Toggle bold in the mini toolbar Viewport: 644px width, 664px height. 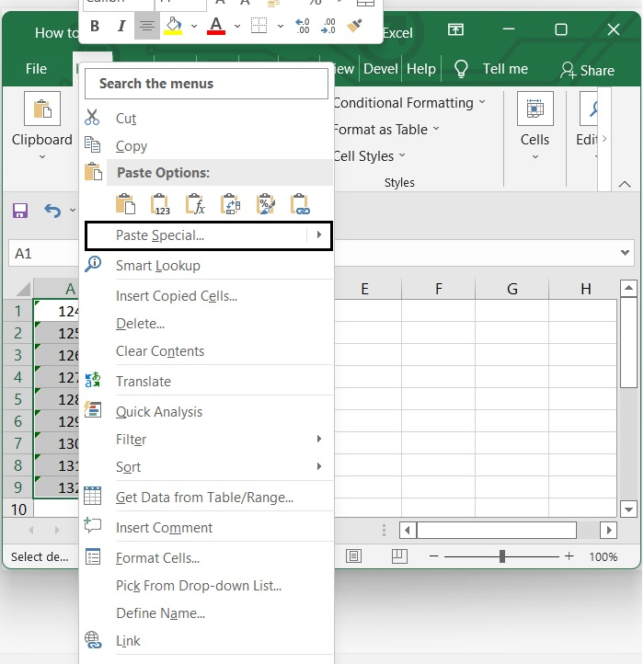[95, 27]
